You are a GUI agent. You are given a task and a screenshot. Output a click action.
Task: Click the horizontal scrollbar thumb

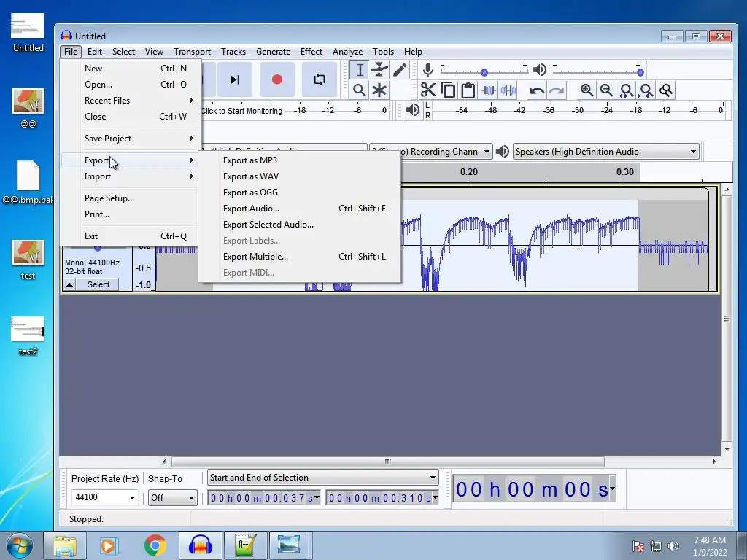(388, 462)
